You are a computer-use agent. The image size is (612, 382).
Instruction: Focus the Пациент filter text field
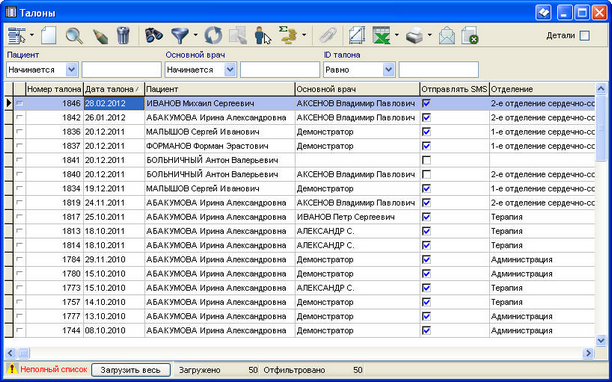point(121,70)
